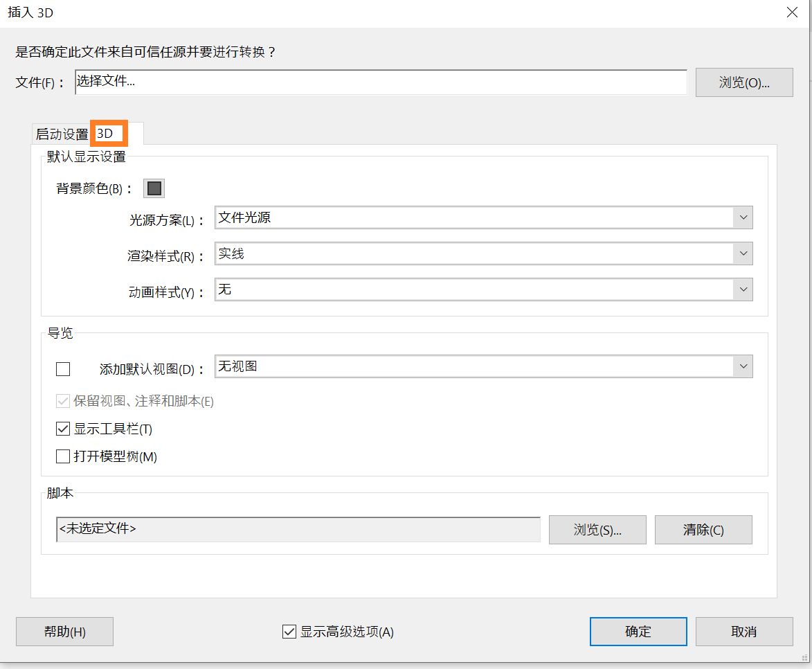
Task: Clear the script with 清除(C)
Action: click(x=703, y=529)
